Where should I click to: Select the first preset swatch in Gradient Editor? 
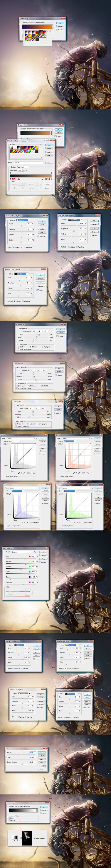click(11, 148)
